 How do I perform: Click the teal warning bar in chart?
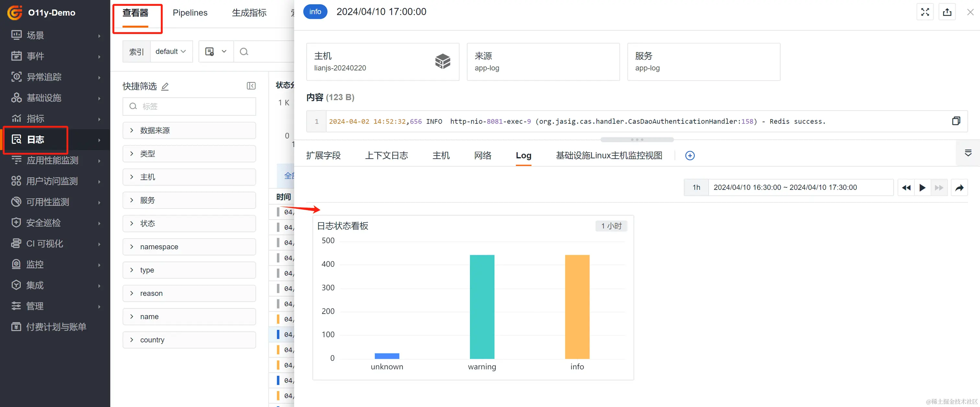(482, 306)
